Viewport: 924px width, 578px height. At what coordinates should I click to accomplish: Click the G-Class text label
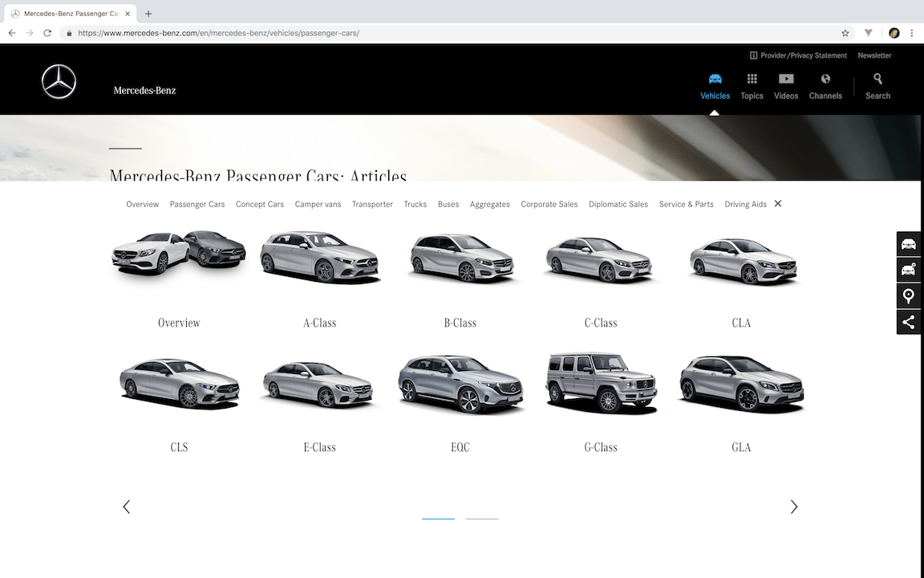(x=601, y=447)
